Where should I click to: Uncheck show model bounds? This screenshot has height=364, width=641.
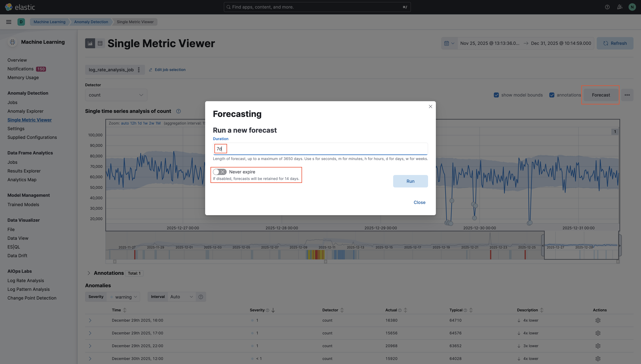[x=496, y=95]
